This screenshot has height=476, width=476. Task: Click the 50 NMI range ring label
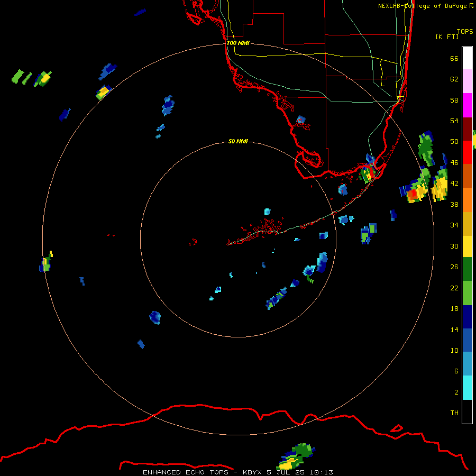pyautogui.click(x=238, y=141)
